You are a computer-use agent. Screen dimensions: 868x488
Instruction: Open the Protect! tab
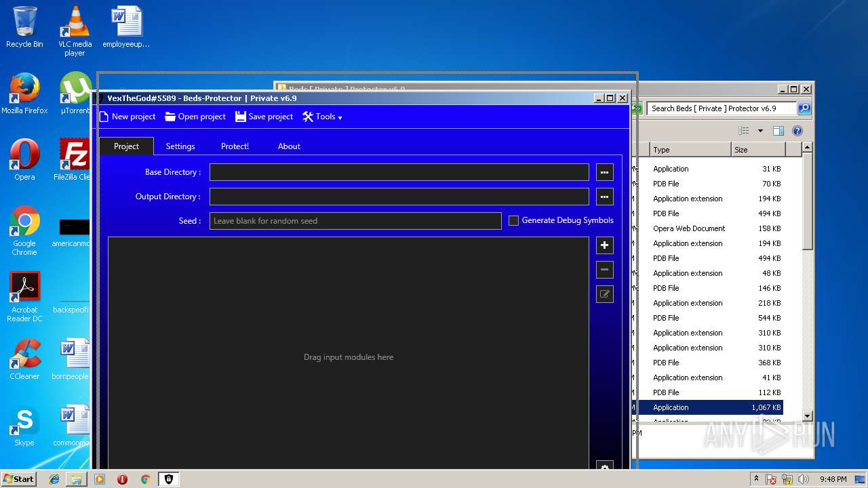click(235, 146)
